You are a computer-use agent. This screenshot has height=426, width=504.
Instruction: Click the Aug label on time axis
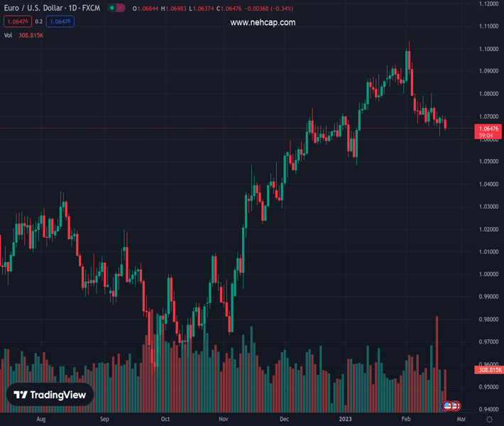(x=40, y=420)
